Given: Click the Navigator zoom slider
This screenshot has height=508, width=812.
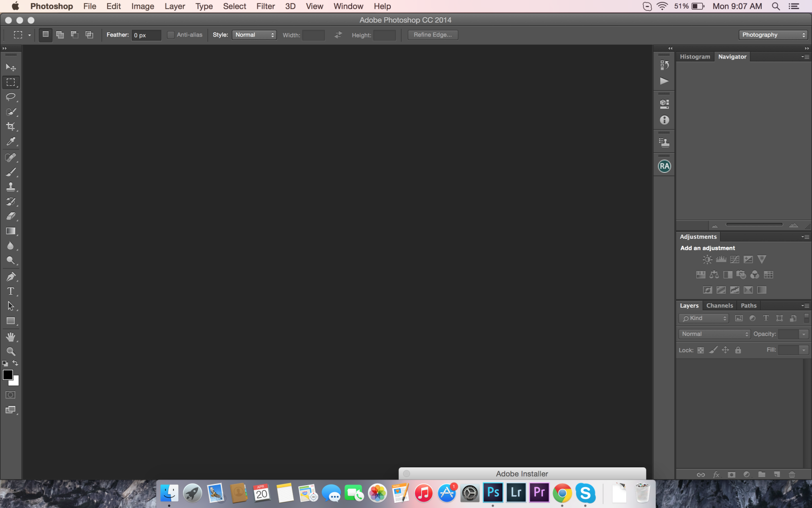Looking at the screenshot, I should click(754, 224).
